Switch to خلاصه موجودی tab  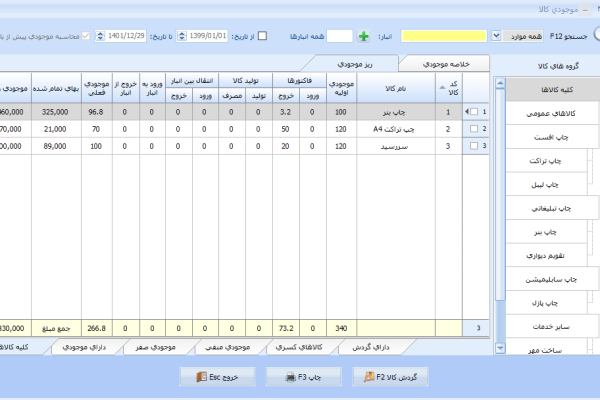(x=446, y=64)
